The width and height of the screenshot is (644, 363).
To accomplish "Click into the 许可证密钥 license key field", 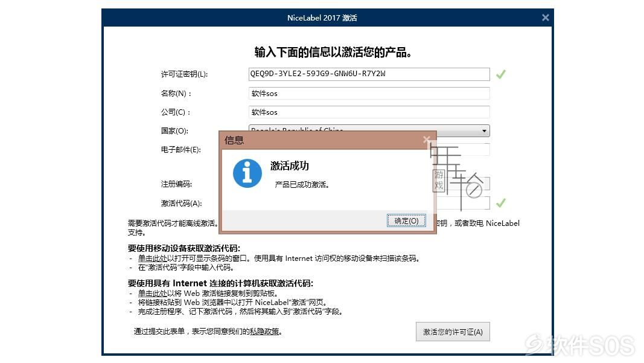I will tap(369, 74).
